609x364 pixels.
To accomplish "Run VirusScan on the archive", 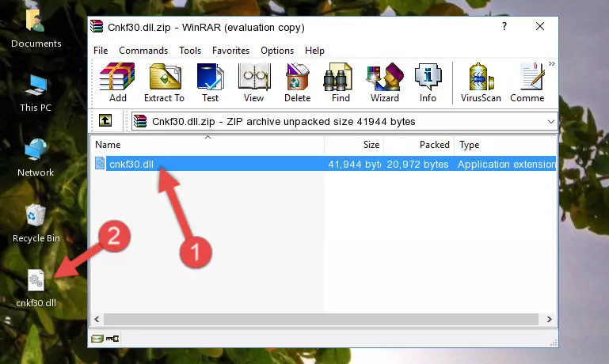I will (x=481, y=82).
